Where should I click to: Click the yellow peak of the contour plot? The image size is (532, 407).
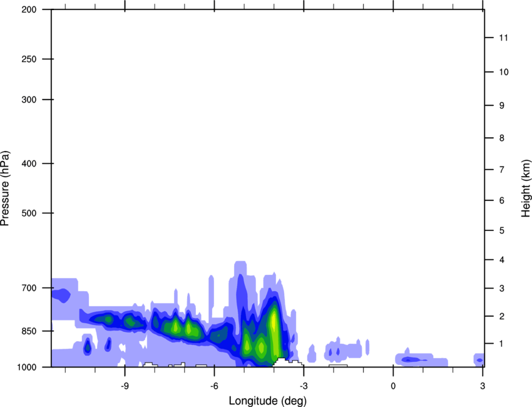tap(274, 321)
